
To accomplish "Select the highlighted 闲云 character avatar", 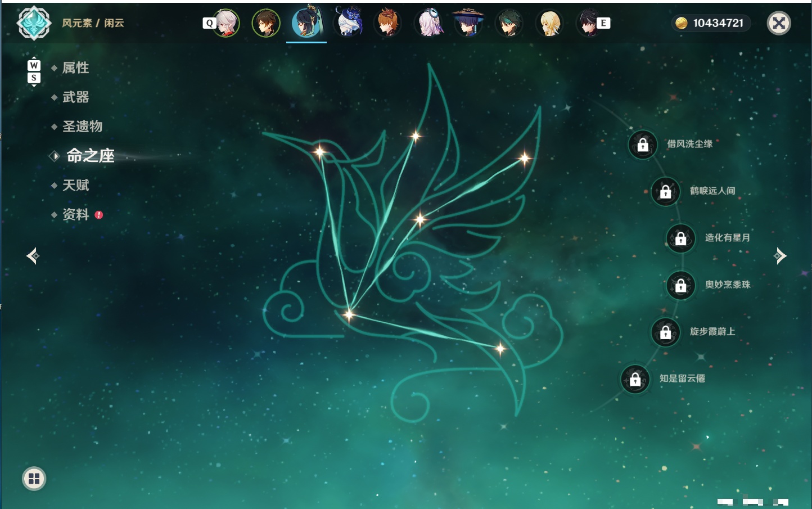I will click(x=307, y=22).
